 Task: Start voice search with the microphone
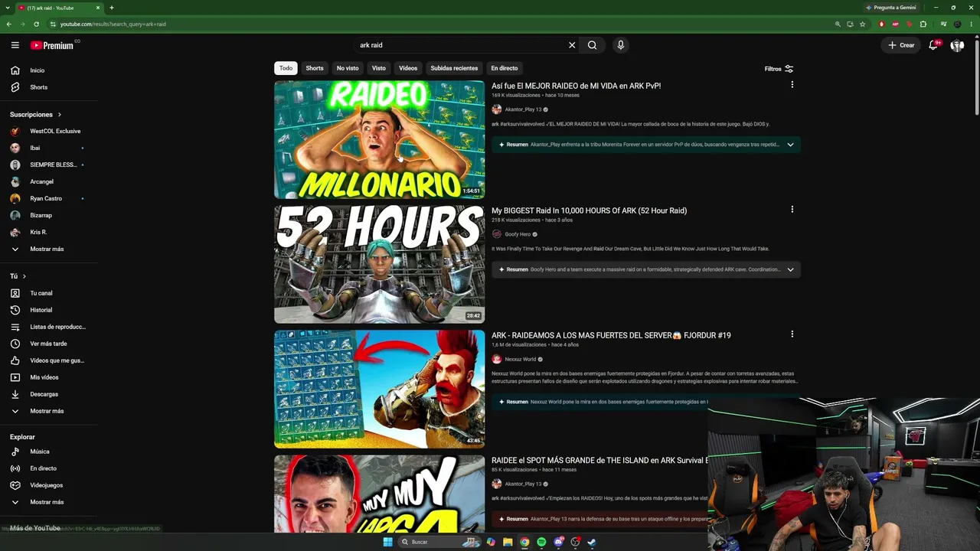click(621, 45)
